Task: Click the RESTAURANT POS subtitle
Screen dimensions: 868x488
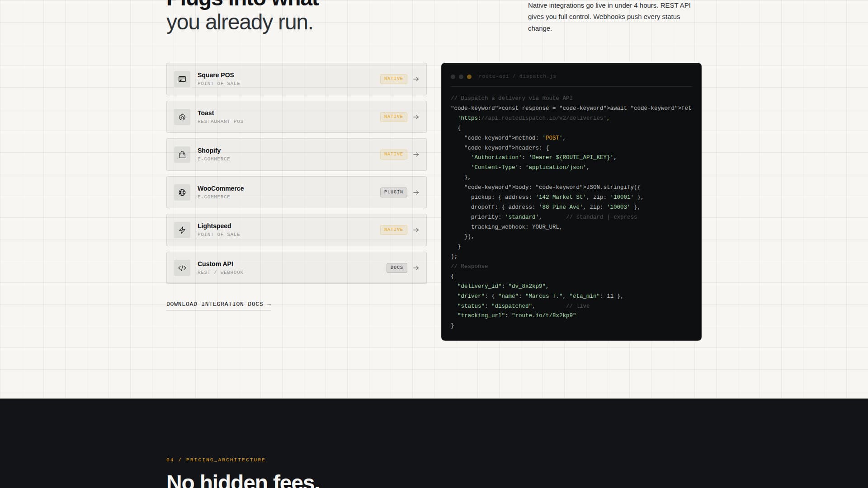Action: [220, 122]
